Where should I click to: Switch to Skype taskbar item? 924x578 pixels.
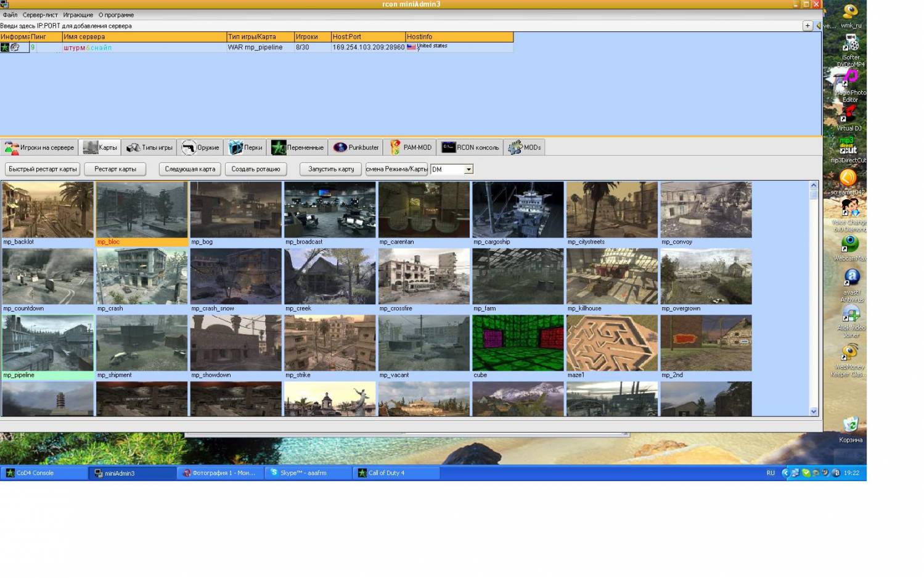pyautogui.click(x=308, y=473)
